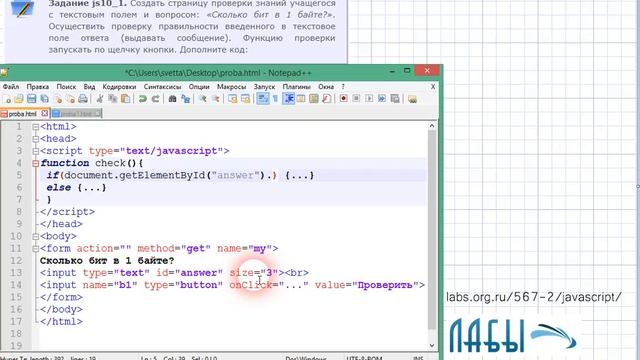Open the Поиск menu

(x=66, y=87)
